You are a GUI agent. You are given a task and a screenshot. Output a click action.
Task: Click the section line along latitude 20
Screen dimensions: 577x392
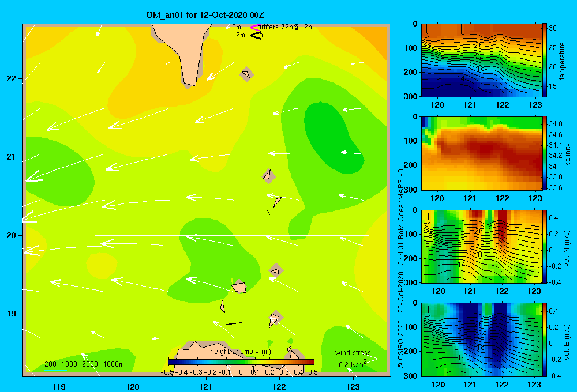pyautogui.click(x=232, y=235)
